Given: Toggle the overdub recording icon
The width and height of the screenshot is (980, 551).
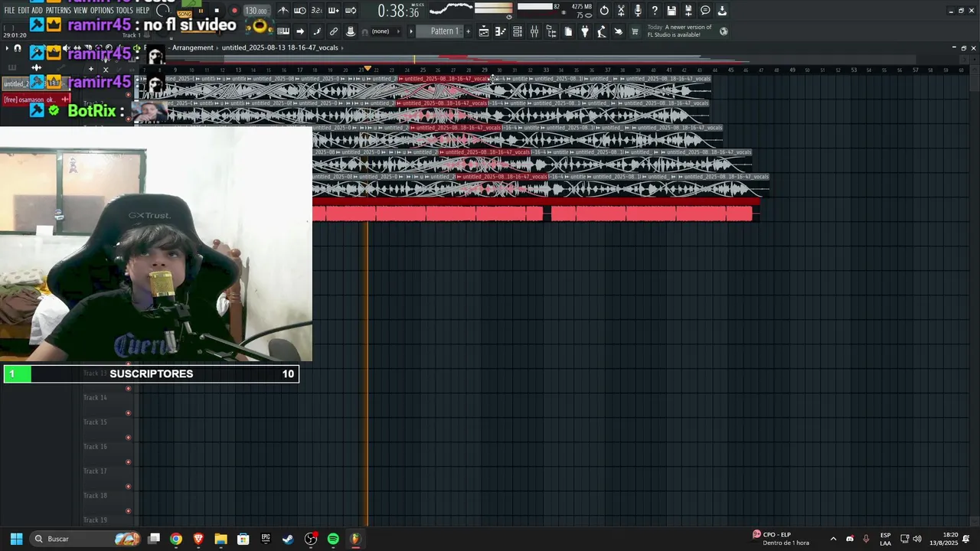Looking at the screenshot, I should pyautogui.click(x=334, y=11).
